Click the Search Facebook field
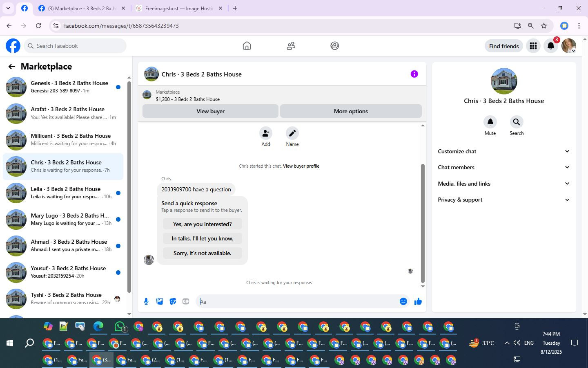588x368 pixels. pyautogui.click(x=75, y=46)
